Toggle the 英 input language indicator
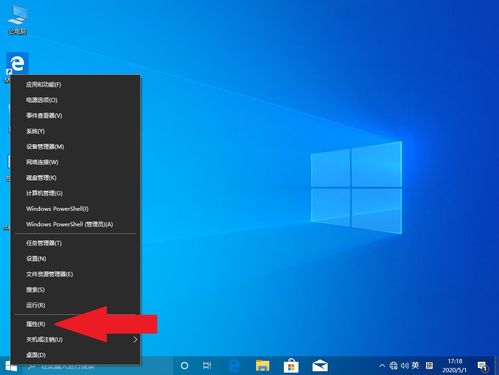Screen dimensions: 499x375 (x=415, y=366)
